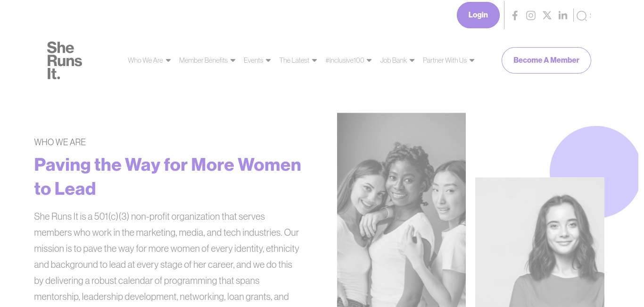The width and height of the screenshot is (644, 307).
Task: Visit the Instagram profile icon
Action: 531,16
